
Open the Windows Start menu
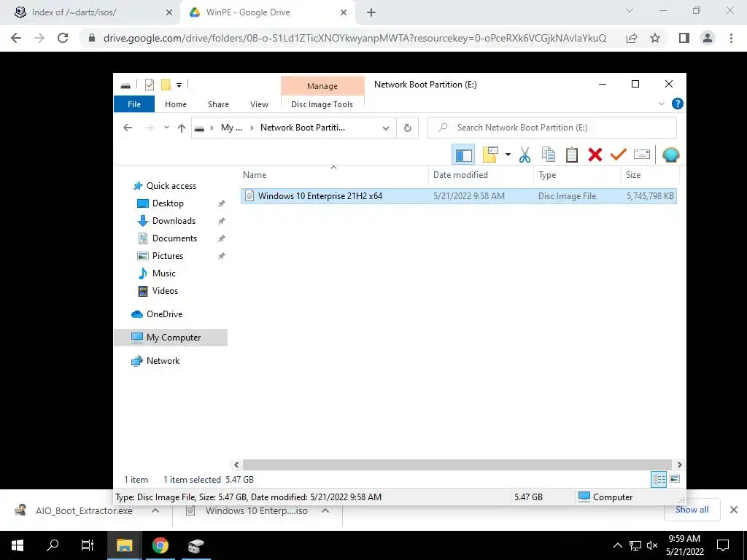click(18, 545)
